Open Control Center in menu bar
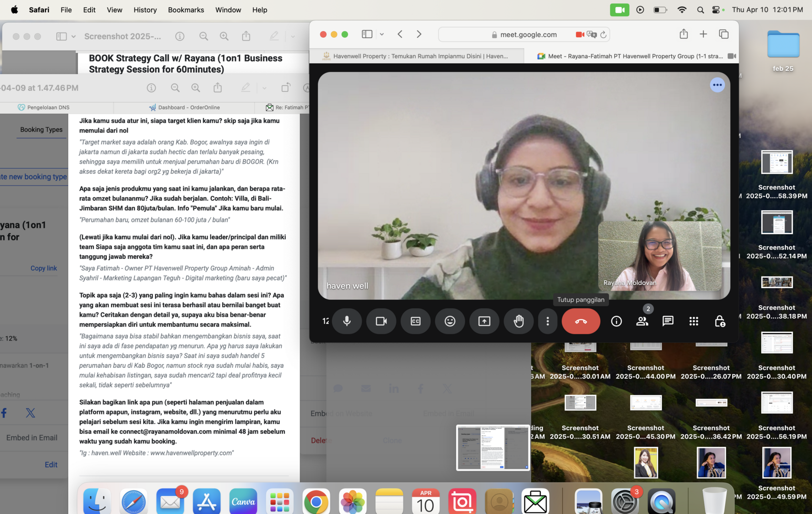The height and width of the screenshot is (514, 812). point(717,10)
